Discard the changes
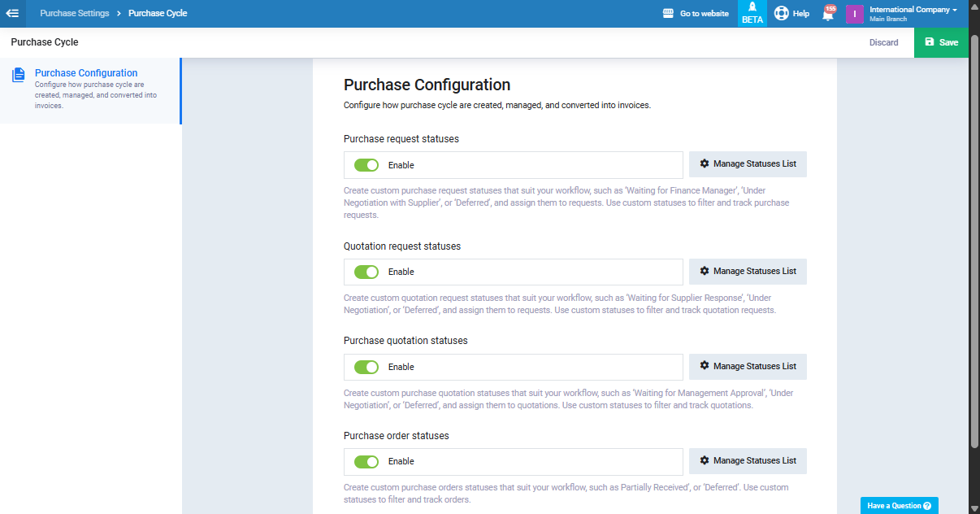Viewport: 980px width, 514px height. [x=883, y=42]
